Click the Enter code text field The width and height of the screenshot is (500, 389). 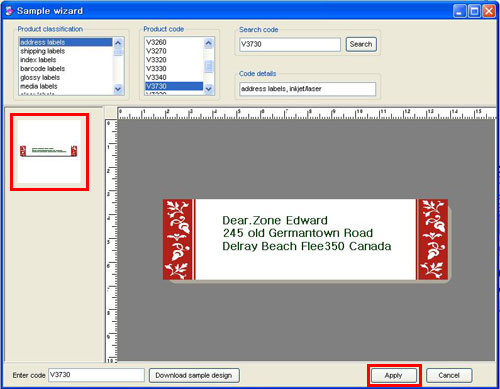click(96, 375)
